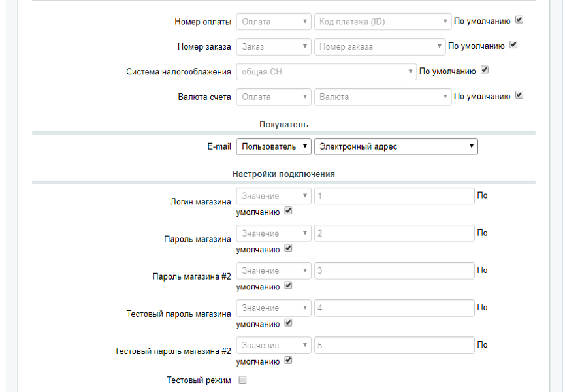Uncheck default checkbox for Номер оплаты
565x392 pixels.
pos(519,20)
